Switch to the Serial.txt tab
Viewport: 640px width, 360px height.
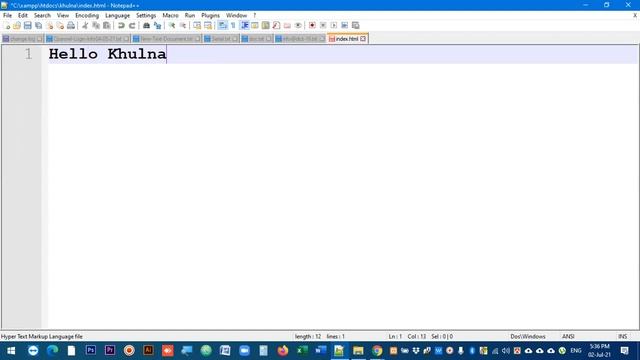221,39
